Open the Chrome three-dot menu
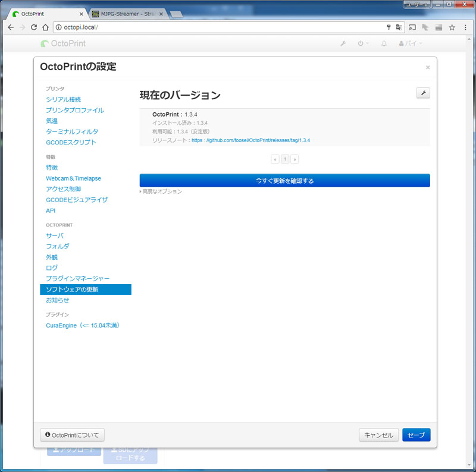 coord(465,27)
